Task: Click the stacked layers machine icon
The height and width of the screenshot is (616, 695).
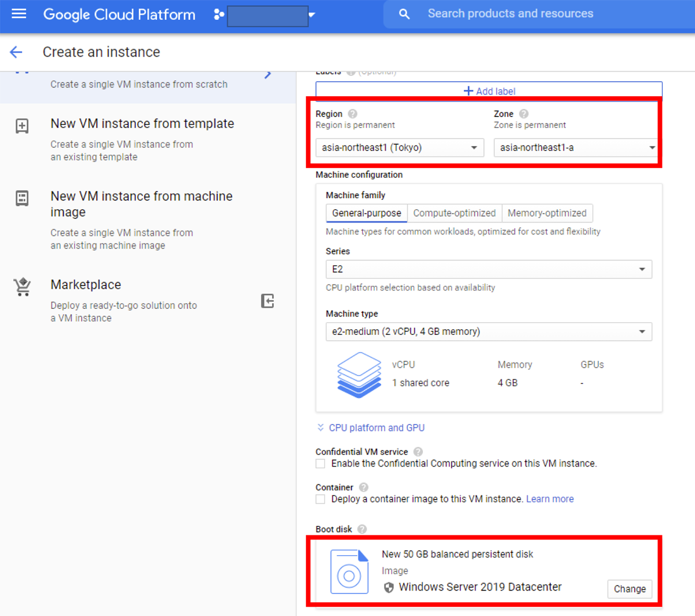Action: pos(359,375)
